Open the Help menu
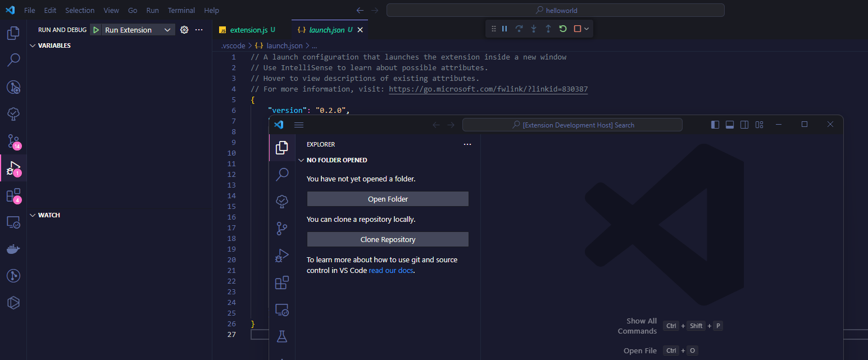Screen dimensions: 868x360 [211, 10]
